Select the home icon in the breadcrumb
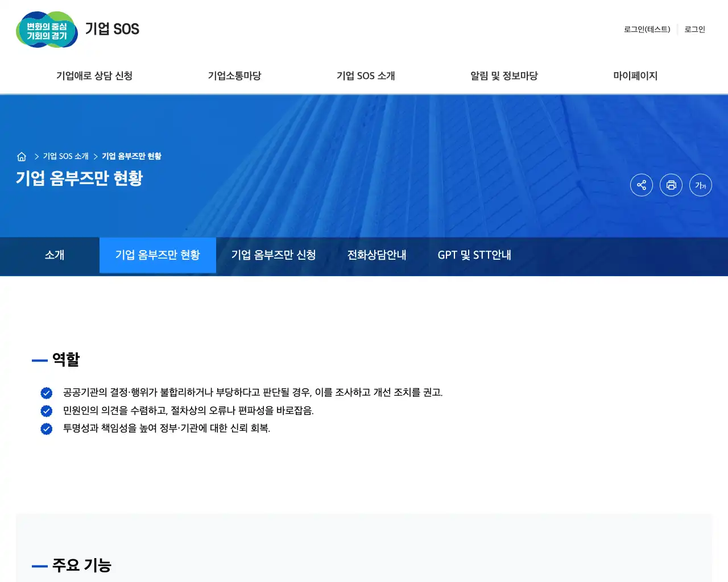Image resolution: width=728 pixels, height=582 pixels. pyautogui.click(x=22, y=156)
